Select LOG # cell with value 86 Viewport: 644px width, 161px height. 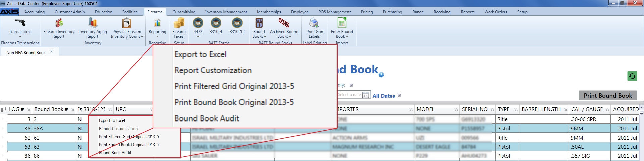(x=19, y=156)
